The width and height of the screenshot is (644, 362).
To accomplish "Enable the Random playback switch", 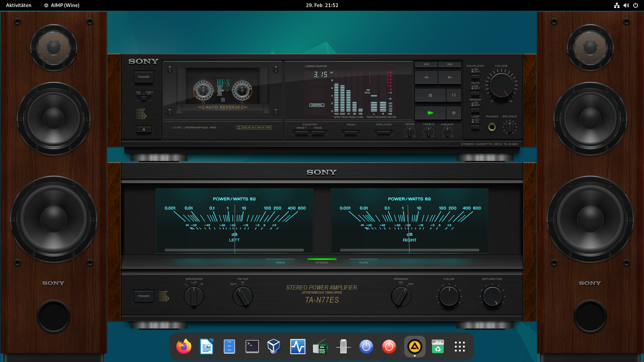I will pos(475,110).
